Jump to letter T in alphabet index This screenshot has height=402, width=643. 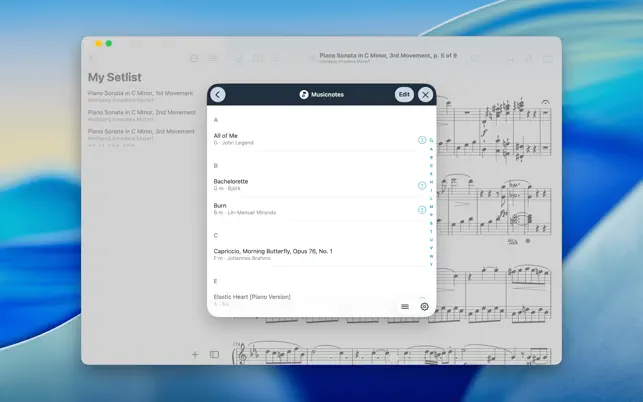point(431,231)
